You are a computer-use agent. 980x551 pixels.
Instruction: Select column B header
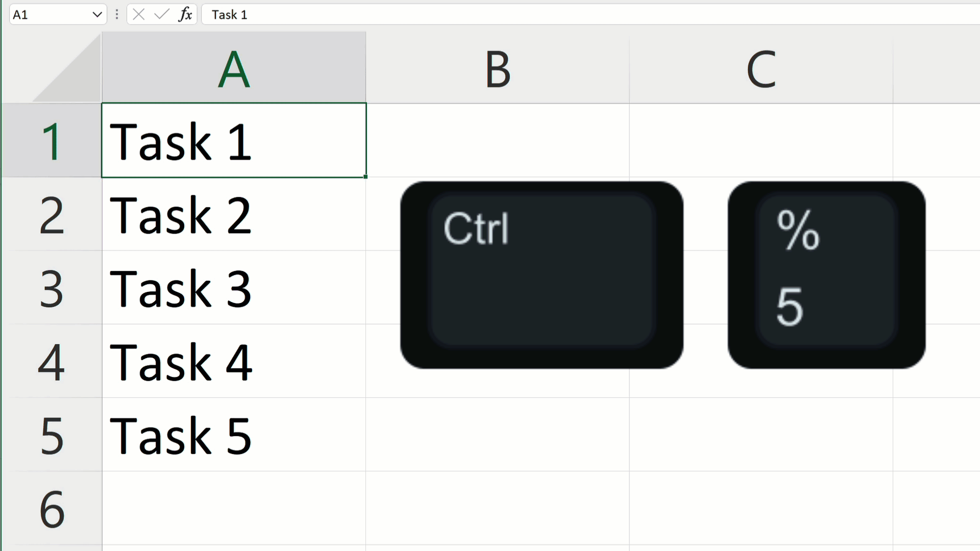point(498,69)
